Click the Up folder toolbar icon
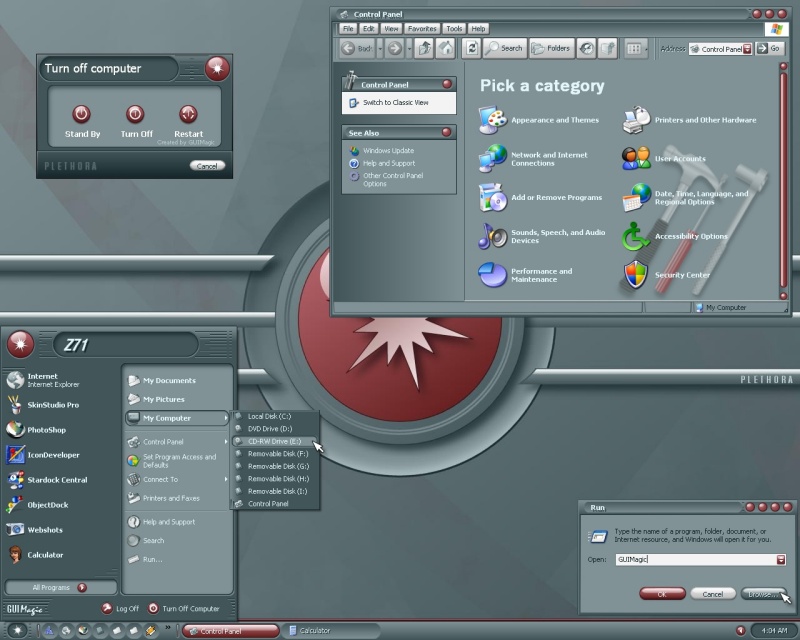 (x=424, y=48)
